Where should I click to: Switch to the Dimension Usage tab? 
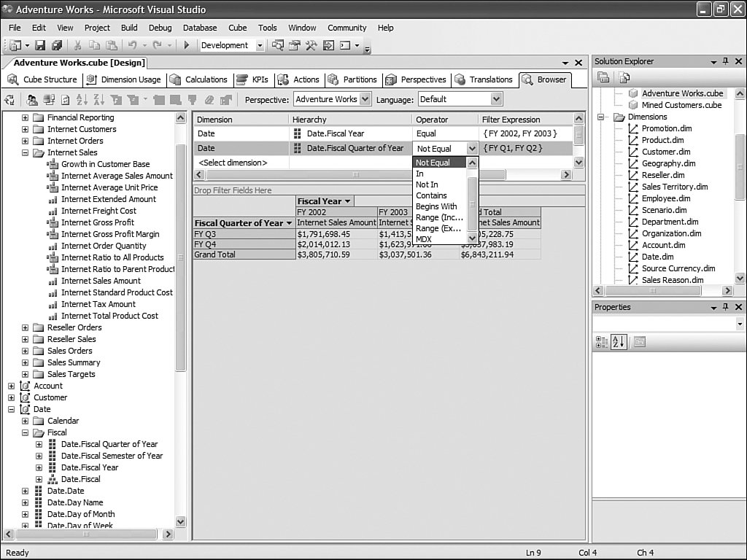(x=124, y=79)
